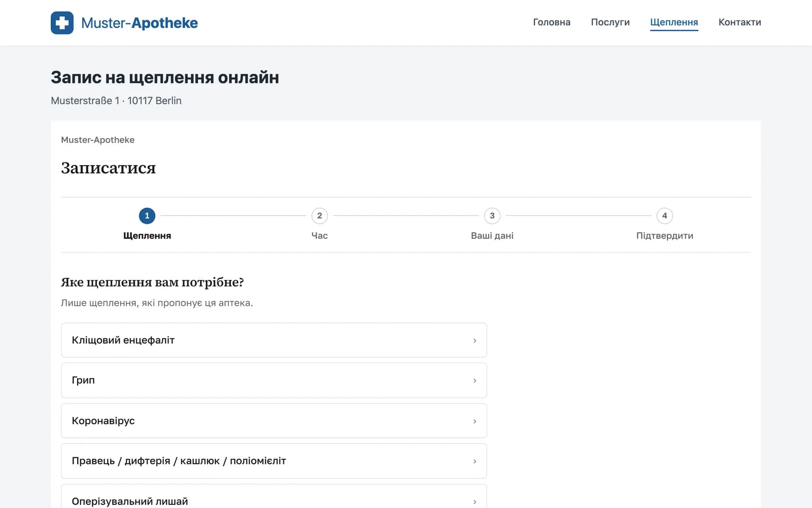Select step 1 circle Щеплення
Screen dimensions: 812x508
click(x=147, y=216)
